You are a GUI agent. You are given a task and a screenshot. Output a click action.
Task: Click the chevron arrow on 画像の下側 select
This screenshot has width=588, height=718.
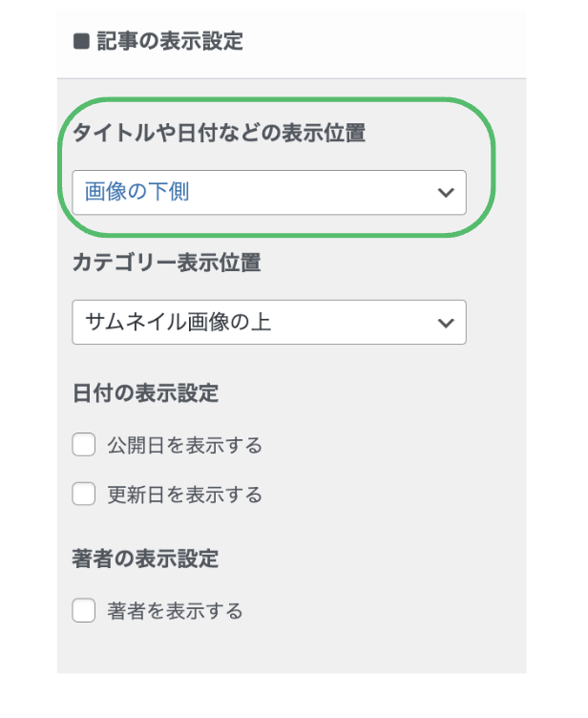coord(445,192)
